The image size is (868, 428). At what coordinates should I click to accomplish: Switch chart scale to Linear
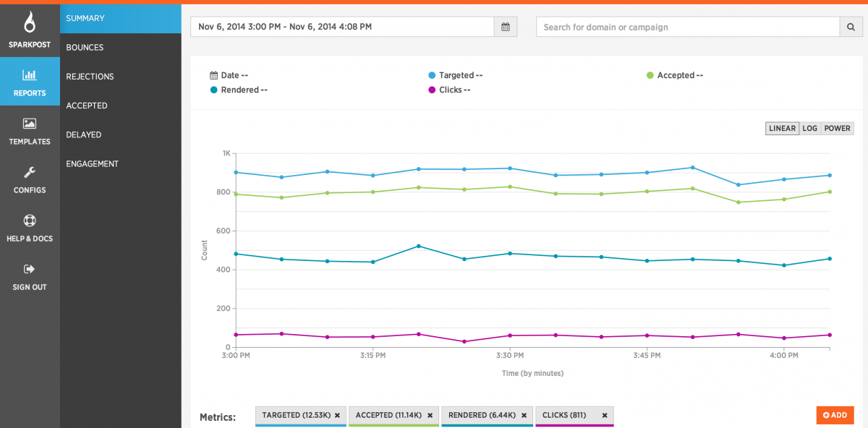782,129
